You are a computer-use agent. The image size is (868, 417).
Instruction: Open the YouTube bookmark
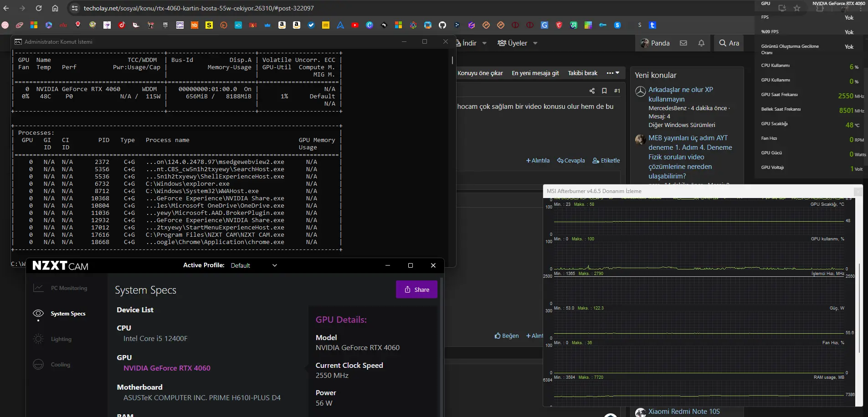tap(355, 25)
